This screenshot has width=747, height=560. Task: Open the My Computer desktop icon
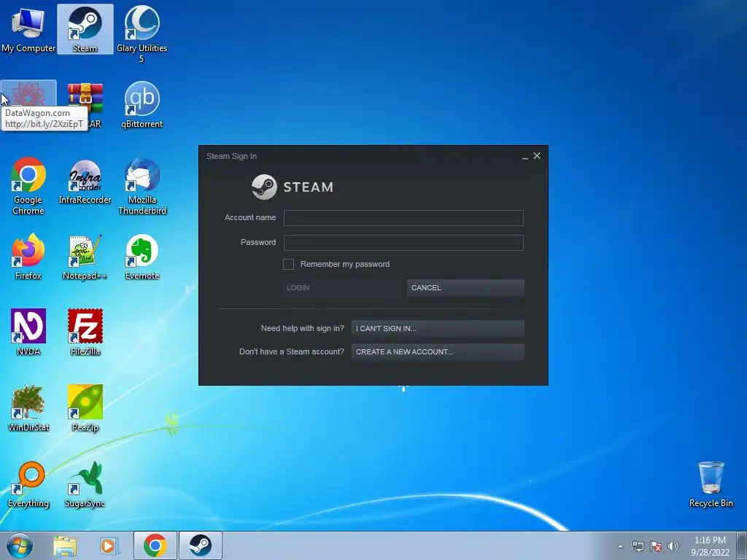(28, 29)
